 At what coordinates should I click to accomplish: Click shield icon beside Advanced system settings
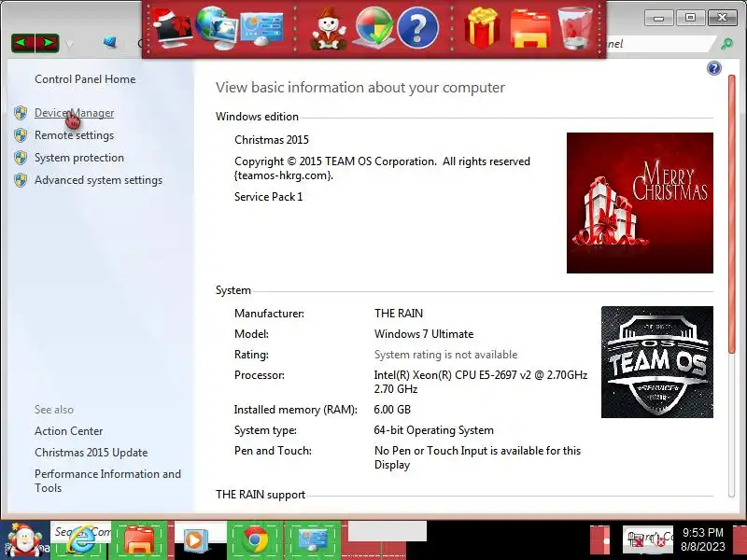(x=21, y=180)
